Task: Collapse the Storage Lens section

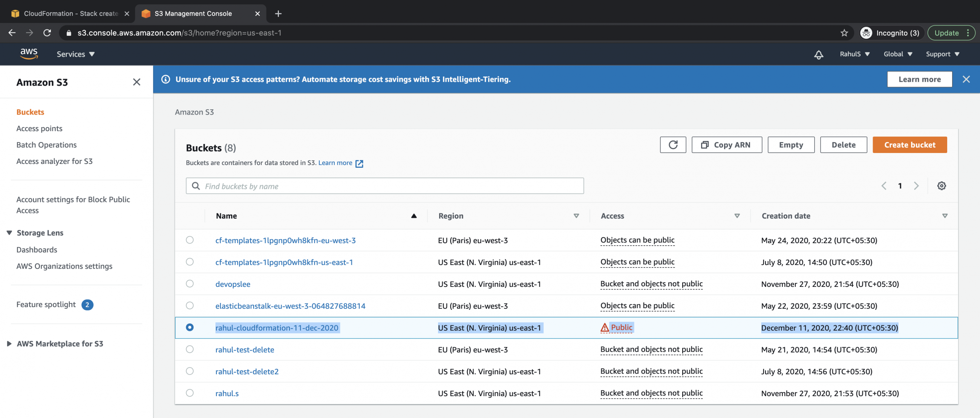Action: (9, 233)
